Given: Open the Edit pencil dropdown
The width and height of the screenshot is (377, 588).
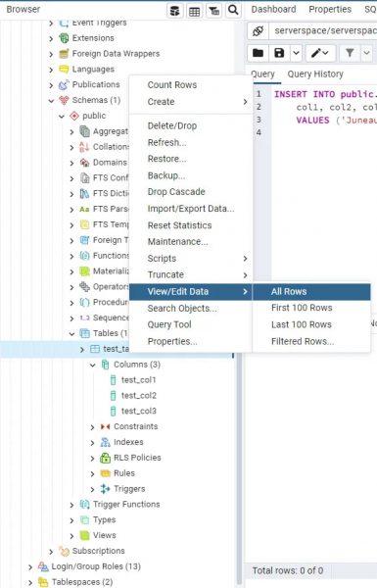Looking at the screenshot, I should click(x=319, y=53).
